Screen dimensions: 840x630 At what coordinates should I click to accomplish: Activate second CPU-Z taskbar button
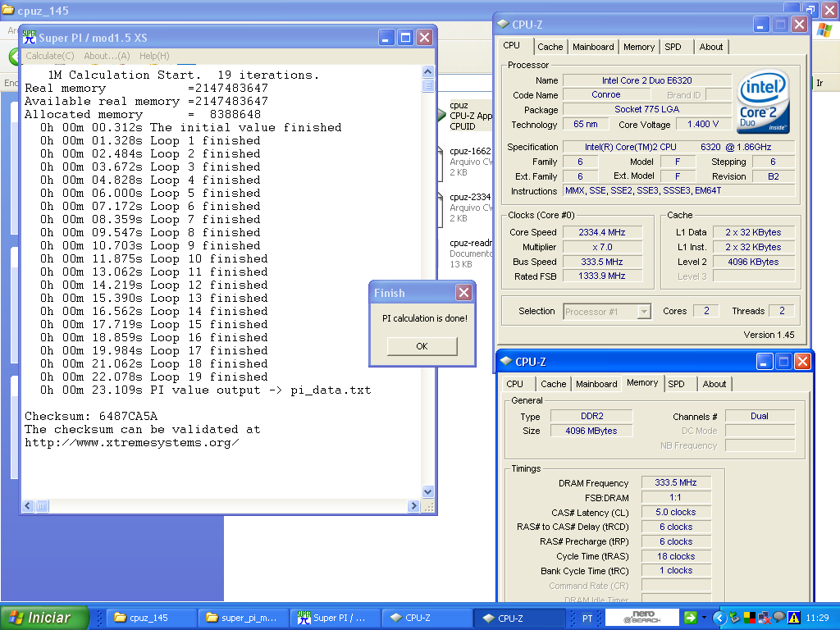coord(519,618)
